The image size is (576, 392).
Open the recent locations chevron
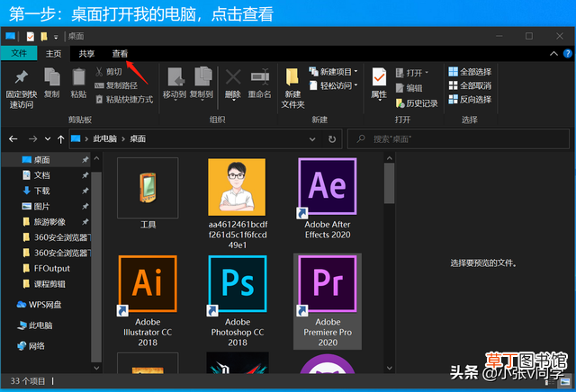point(48,138)
